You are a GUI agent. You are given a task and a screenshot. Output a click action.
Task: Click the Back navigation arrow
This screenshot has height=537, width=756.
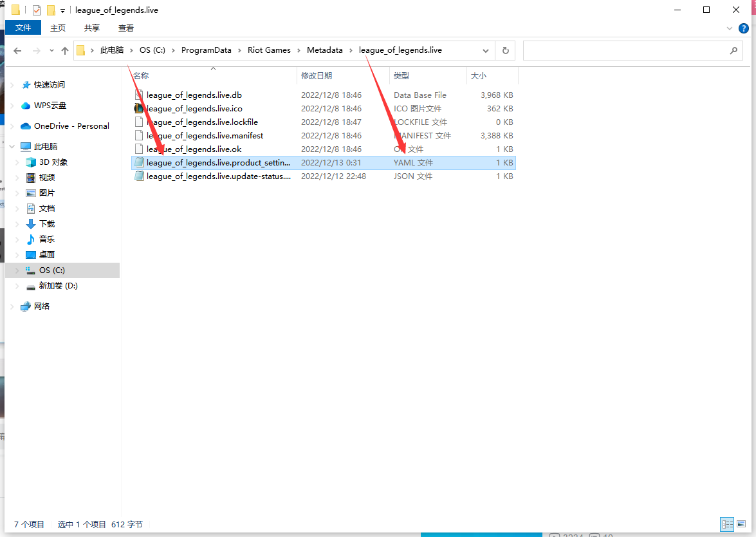point(17,50)
